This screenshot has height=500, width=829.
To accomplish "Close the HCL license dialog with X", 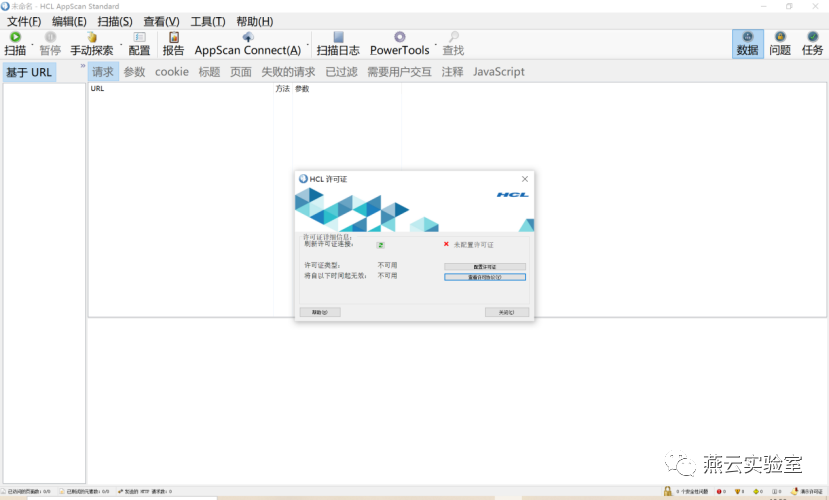I will coord(524,179).
